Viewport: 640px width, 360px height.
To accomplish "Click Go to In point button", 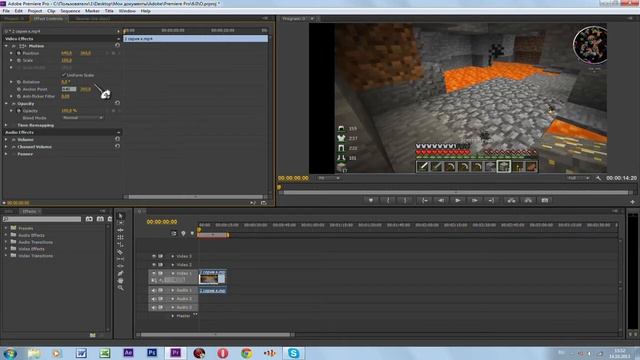I will click(x=424, y=200).
